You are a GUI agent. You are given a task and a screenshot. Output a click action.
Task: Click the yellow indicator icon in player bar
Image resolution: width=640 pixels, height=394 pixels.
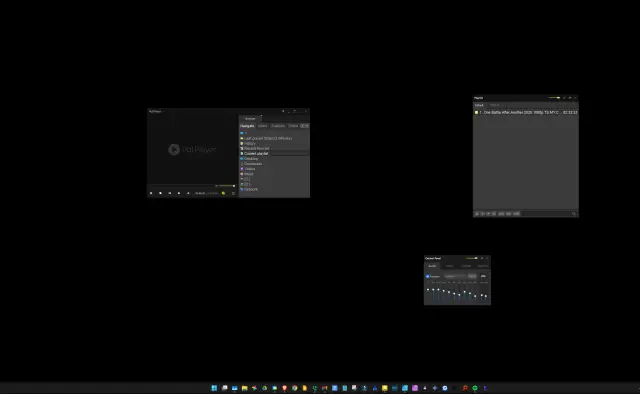tap(223, 193)
